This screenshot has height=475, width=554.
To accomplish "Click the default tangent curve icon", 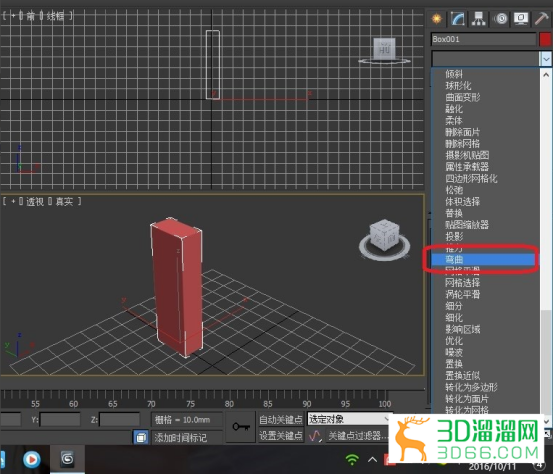I will click(x=315, y=436).
